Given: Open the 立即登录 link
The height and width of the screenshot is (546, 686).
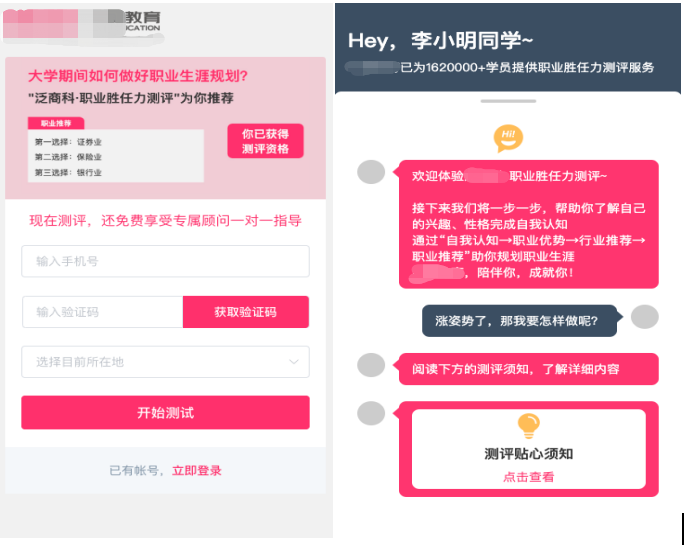Looking at the screenshot, I should (x=197, y=471).
